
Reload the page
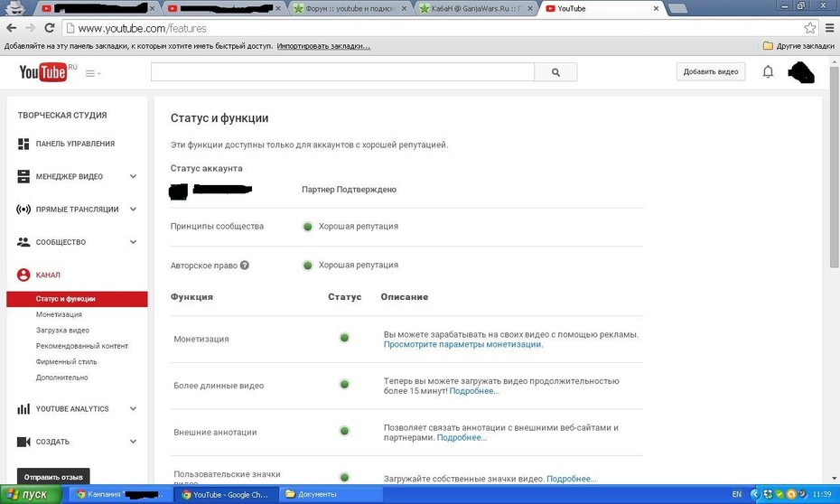click(x=50, y=28)
